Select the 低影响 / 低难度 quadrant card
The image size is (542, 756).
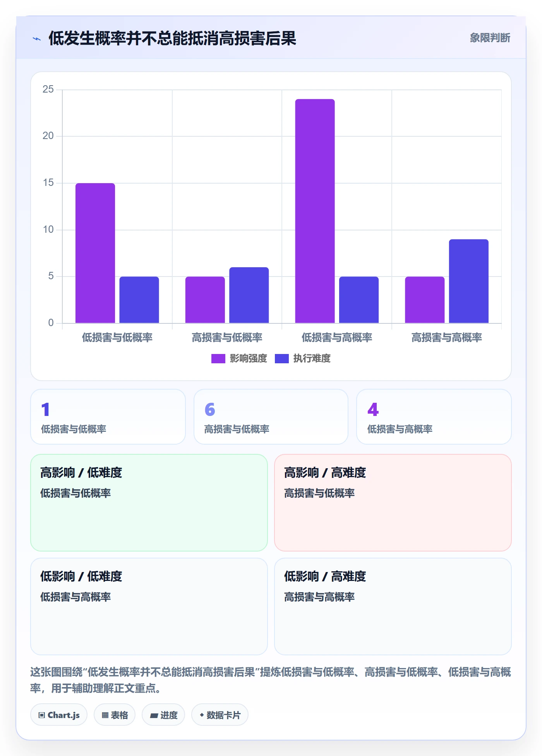pos(149,607)
